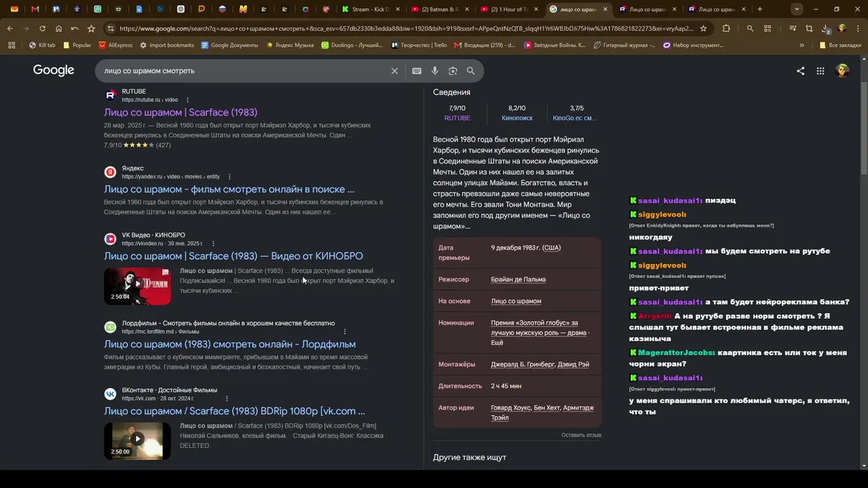Viewport: 868px width, 488px height.
Task: Open the Лордфильм 'смотреть онлайн' result
Action: click(230, 344)
